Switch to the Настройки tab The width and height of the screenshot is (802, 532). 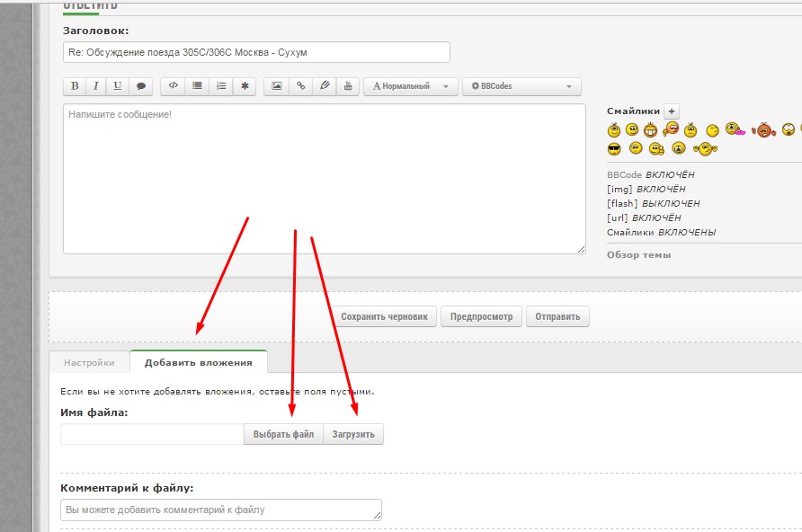(89, 363)
